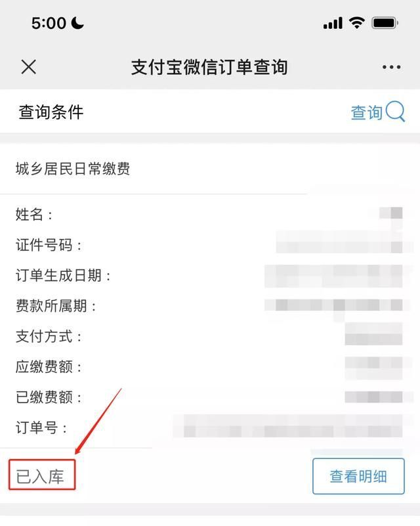Tap the Wi-Fi status icon
The height and width of the screenshot is (526, 420).
click(357, 23)
